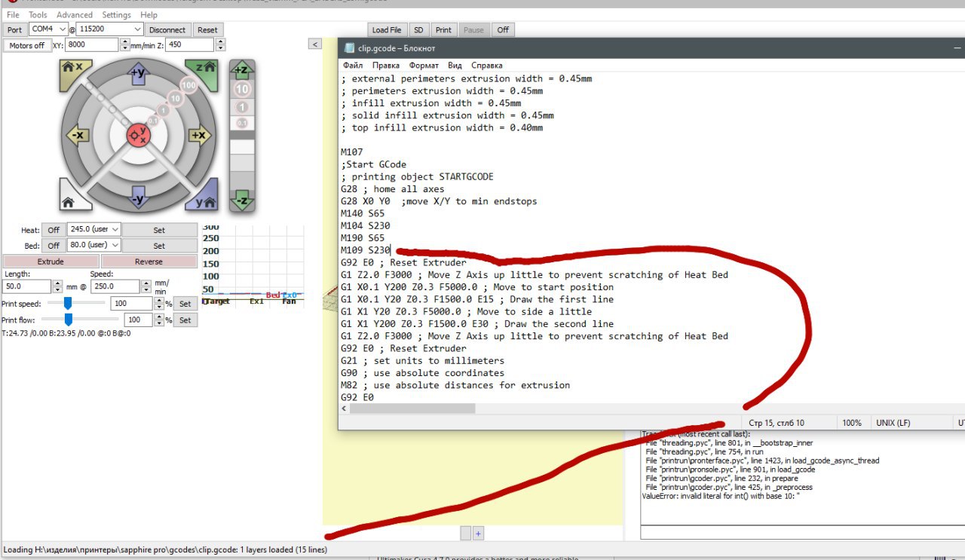Click Notepad horizontal scrollbar thumb
Screen dimensions: 965x560
413,409
